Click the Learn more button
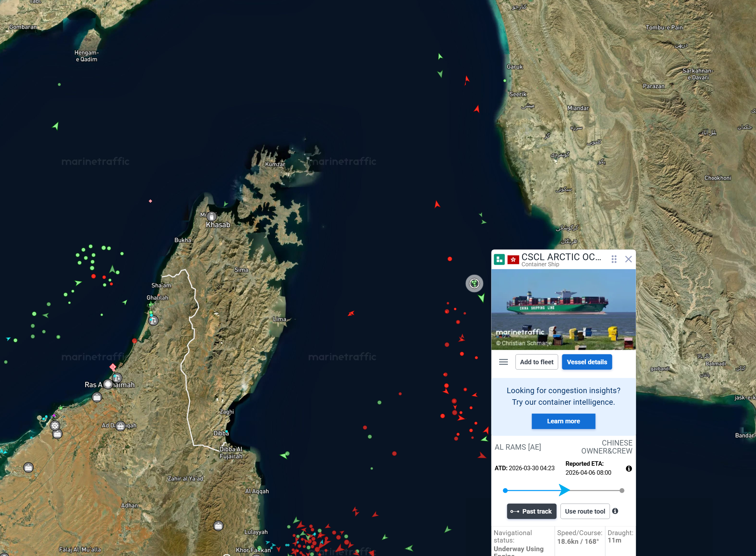The height and width of the screenshot is (556, 756). click(563, 421)
